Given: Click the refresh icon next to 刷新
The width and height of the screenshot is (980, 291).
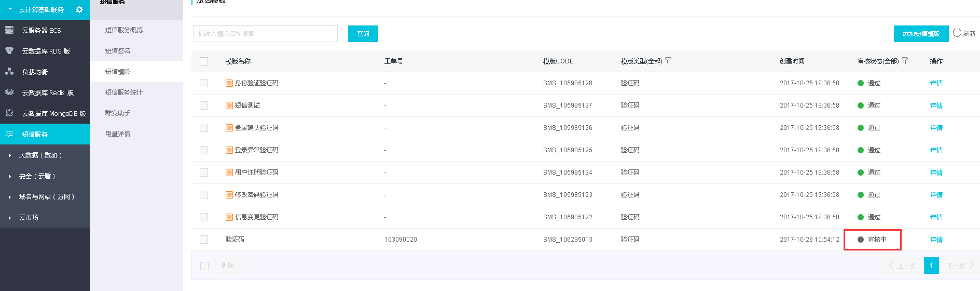Looking at the screenshot, I should 957,33.
